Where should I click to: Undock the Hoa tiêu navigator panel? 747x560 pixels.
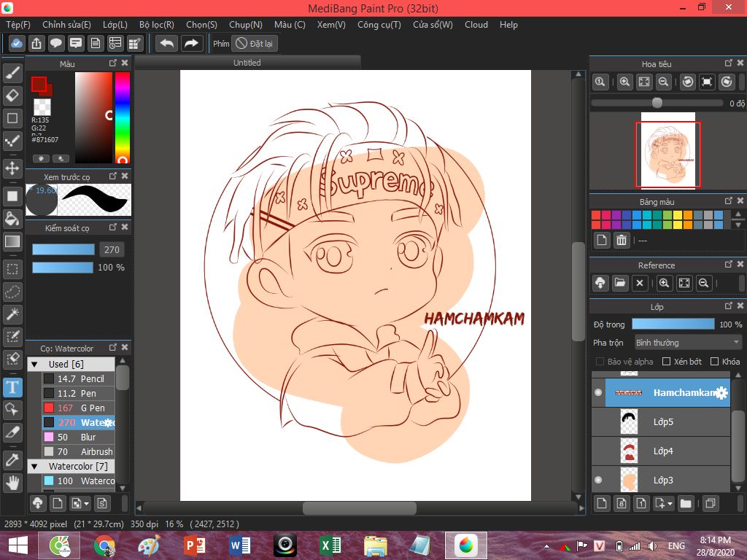[729, 63]
